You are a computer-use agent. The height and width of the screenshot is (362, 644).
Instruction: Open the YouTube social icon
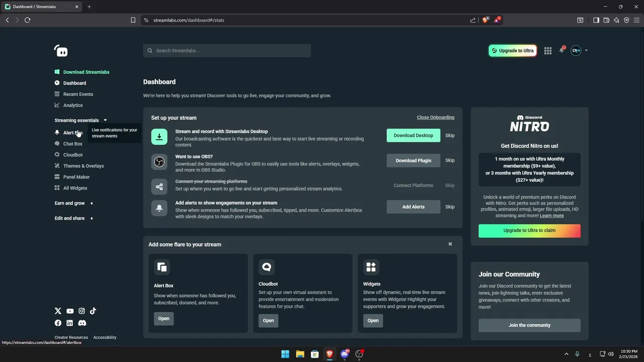[70, 311]
